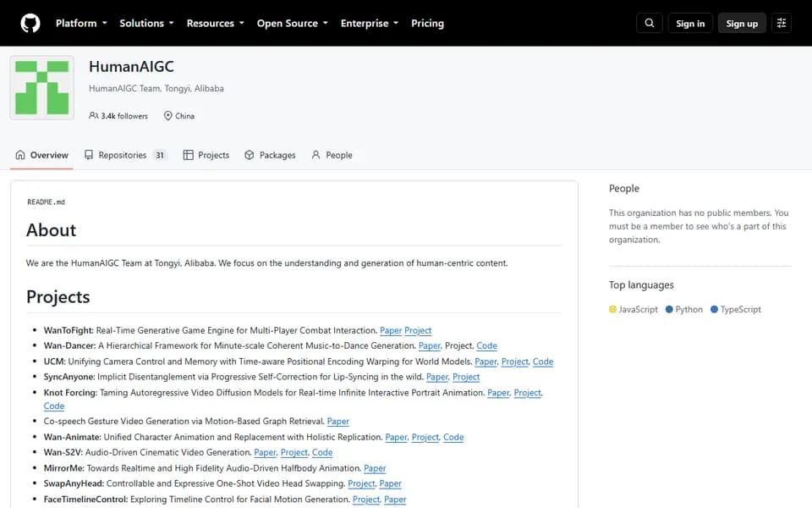Open the UCM Project link
The width and height of the screenshot is (812, 508).
point(515,362)
